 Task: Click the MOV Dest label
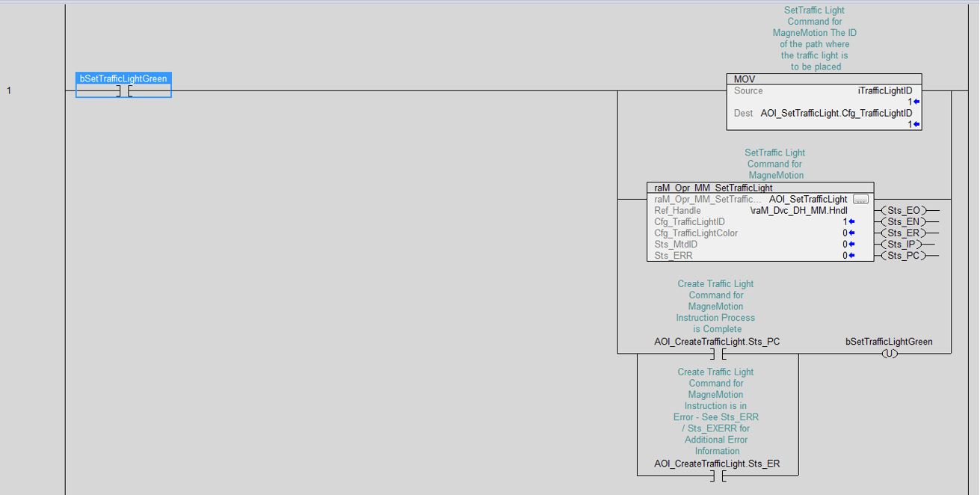tap(743, 113)
